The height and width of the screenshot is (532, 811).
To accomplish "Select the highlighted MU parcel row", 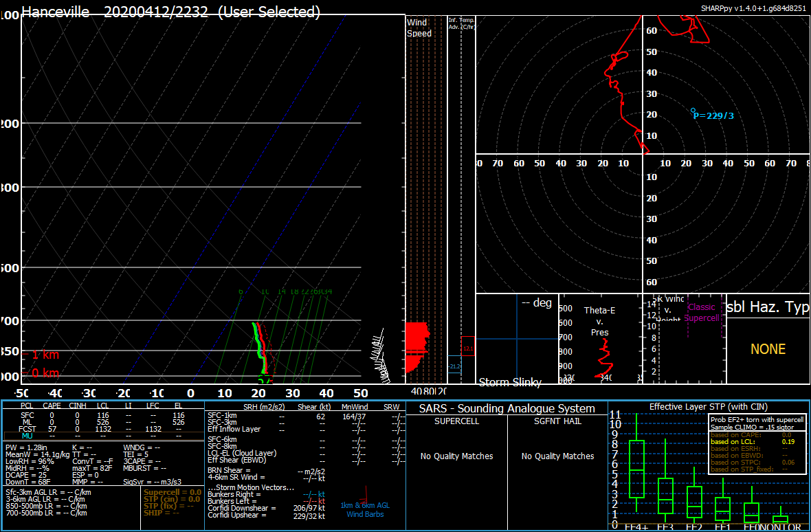I will pyautogui.click(x=104, y=436).
